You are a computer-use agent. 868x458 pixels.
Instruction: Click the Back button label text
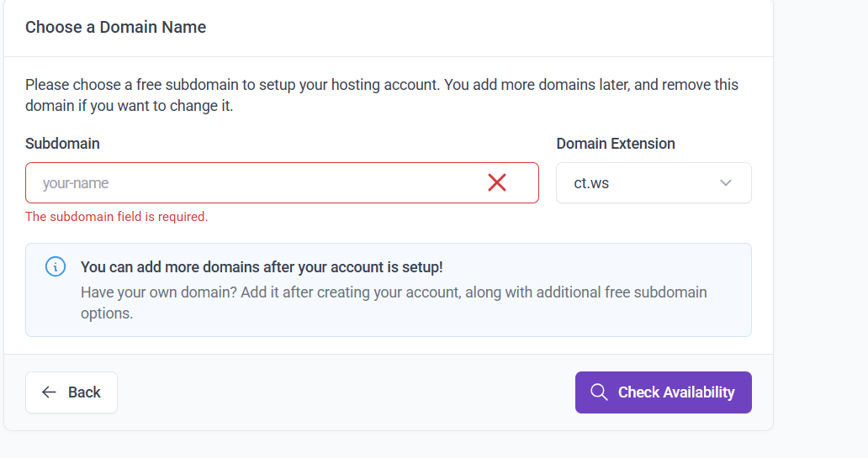click(x=84, y=392)
